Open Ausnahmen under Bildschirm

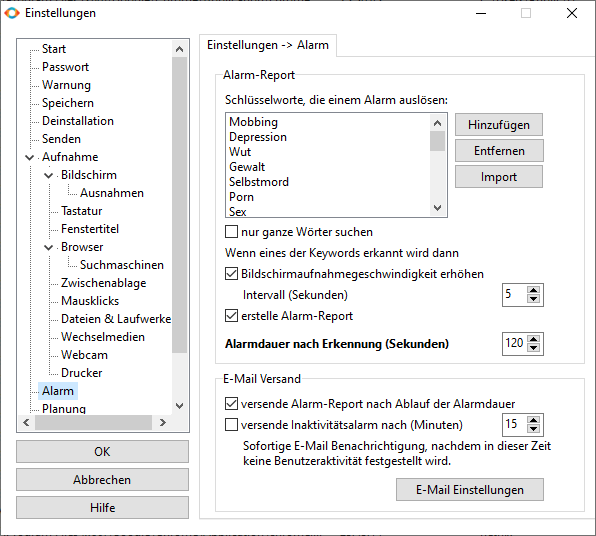(112, 193)
